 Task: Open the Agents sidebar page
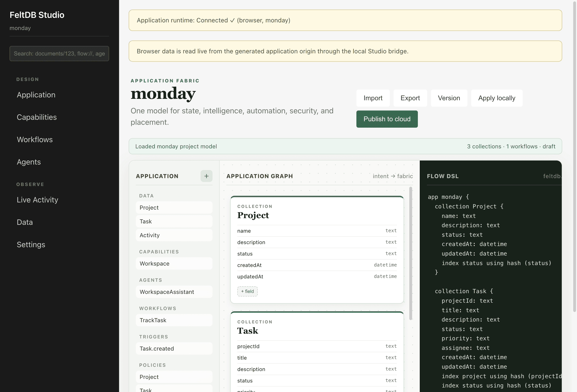pos(29,162)
